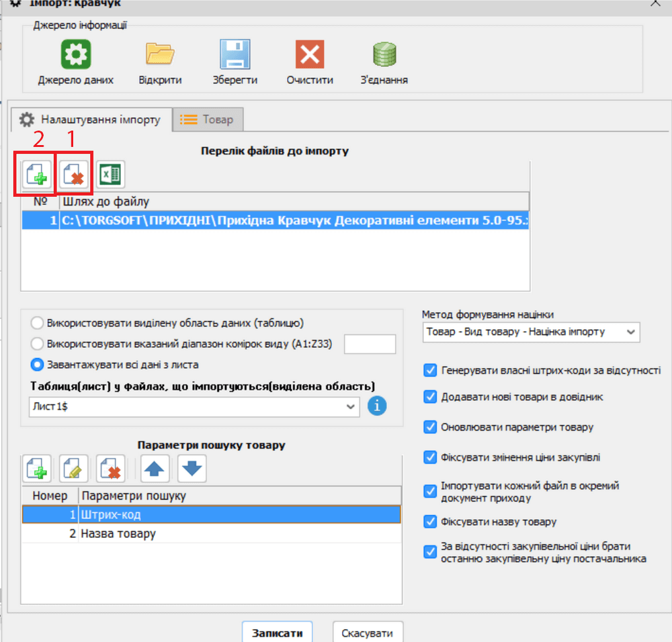Move search parameter down with arrow

coord(192,469)
